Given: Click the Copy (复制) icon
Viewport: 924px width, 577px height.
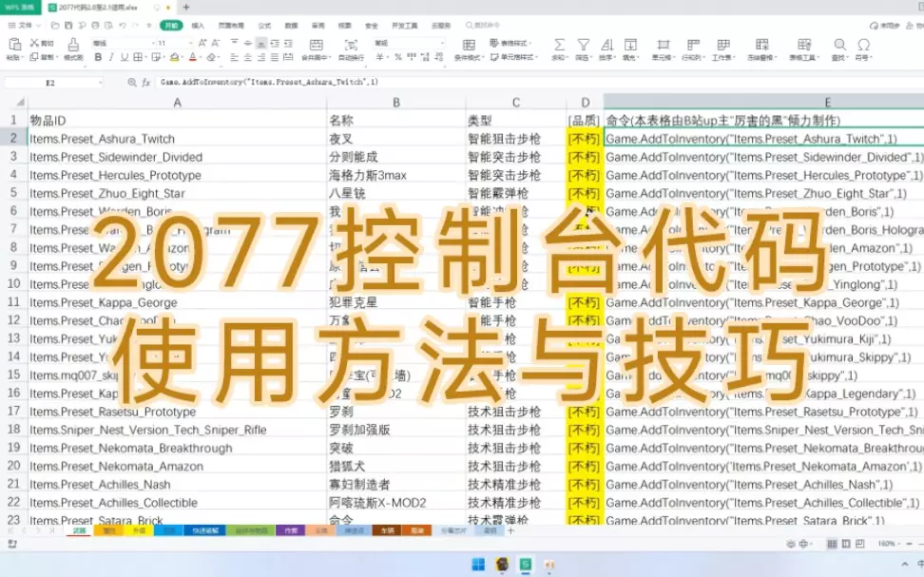Looking at the screenshot, I should pos(34,57).
